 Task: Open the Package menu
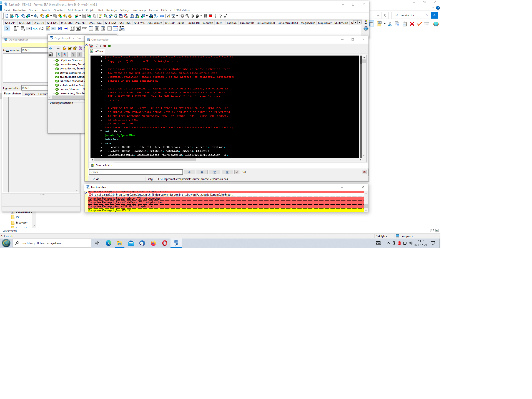point(112,10)
